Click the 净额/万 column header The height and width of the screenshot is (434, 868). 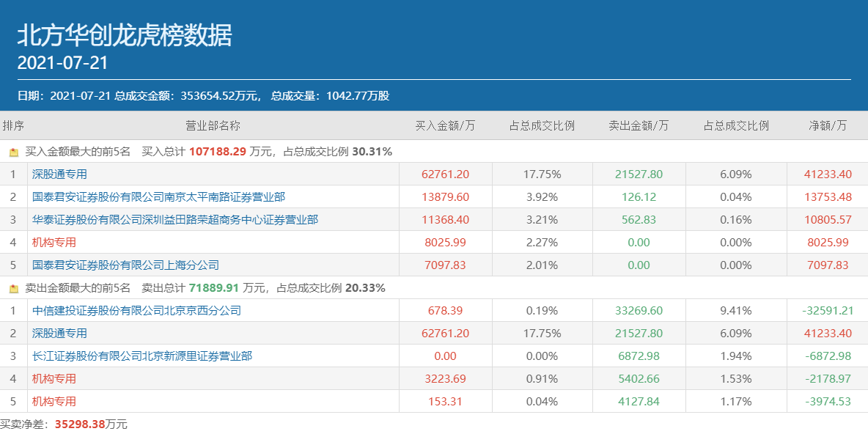[827, 125]
